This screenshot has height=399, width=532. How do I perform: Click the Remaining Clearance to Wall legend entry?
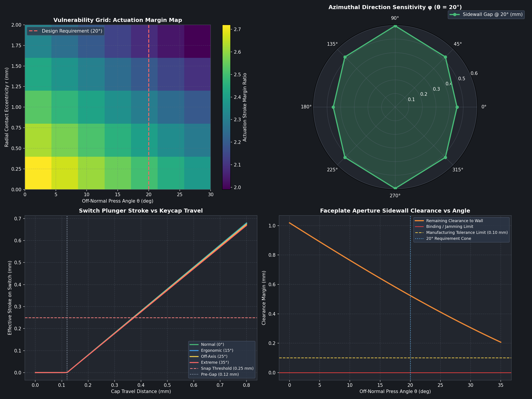(x=449, y=221)
